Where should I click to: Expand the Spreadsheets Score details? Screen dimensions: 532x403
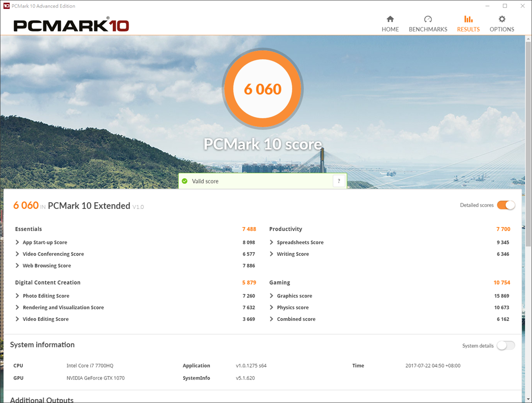[x=272, y=242]
